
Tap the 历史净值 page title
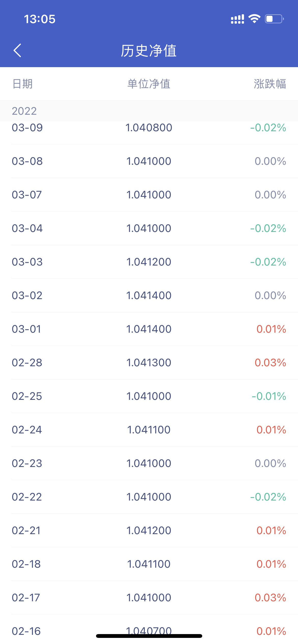click(149, 50)
